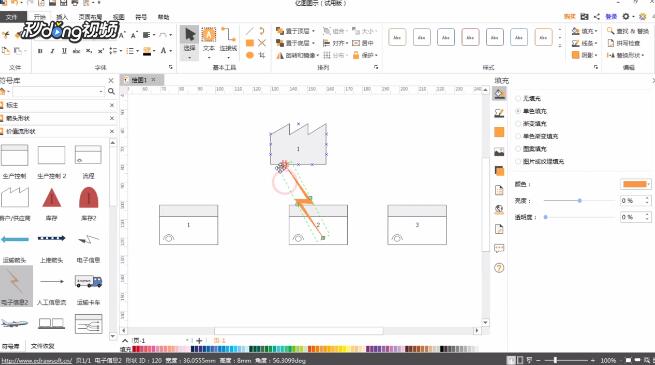655x365 pixels.
Task: Select the factory shape on canvas
Action: tap(298, 144)
